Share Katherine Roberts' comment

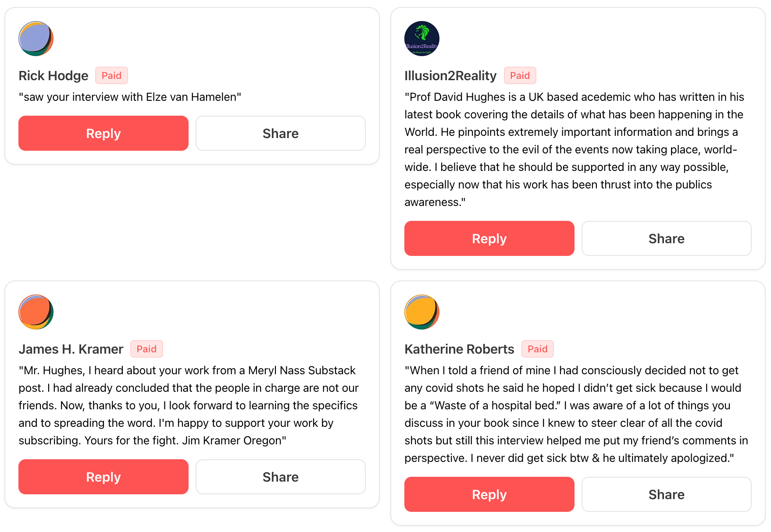click(666, 494)
